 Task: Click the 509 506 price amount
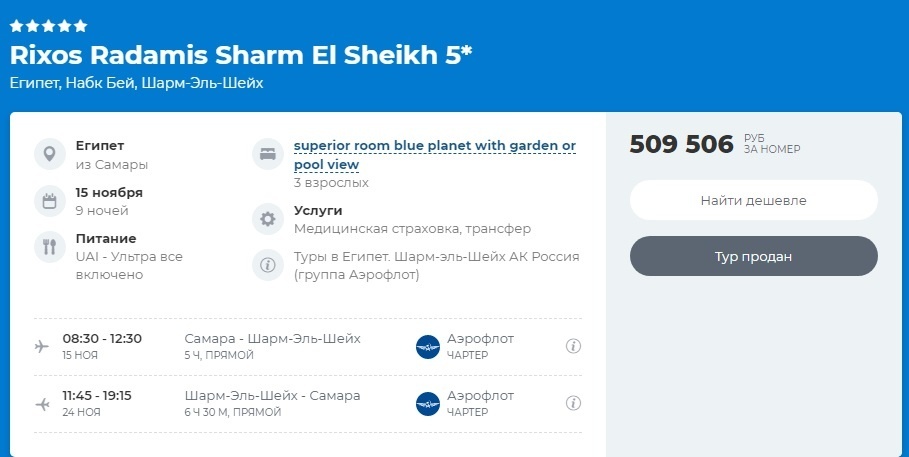681,144
